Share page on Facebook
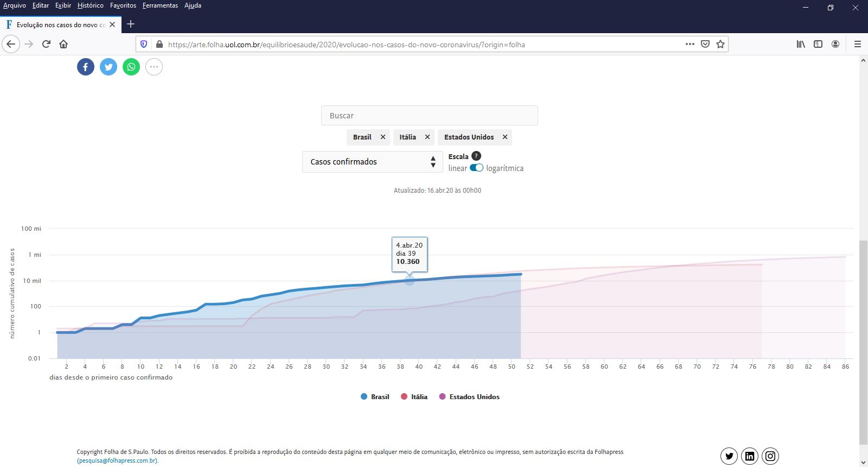868x467 pixels. pyautogui.click(x=86, y=67)
